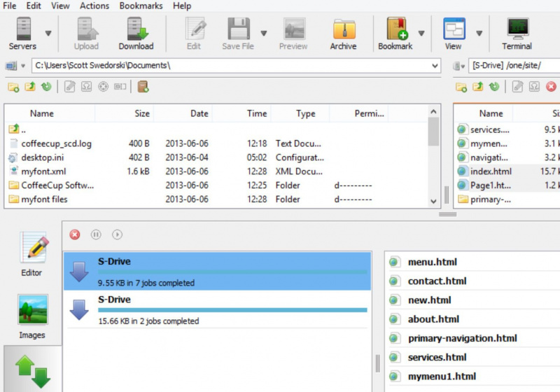Viewport: 560px width, 392px height.
Task: Select the 9.55 KB S-Drive transfer job
Action: [218, 271]
